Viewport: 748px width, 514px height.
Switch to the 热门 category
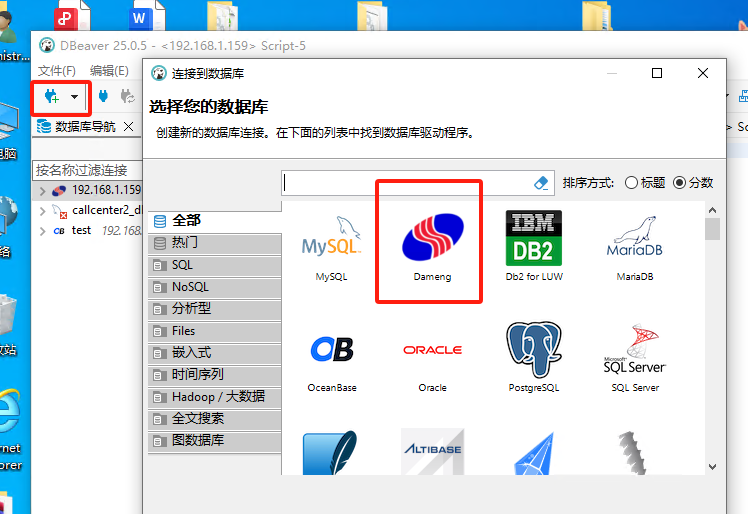(x=215, y=243)
